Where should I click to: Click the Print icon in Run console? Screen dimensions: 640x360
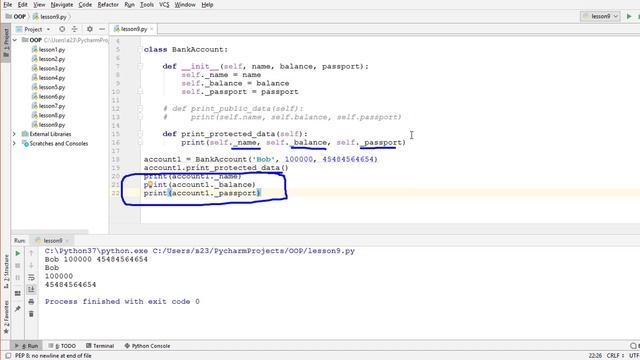click(31, 302)
